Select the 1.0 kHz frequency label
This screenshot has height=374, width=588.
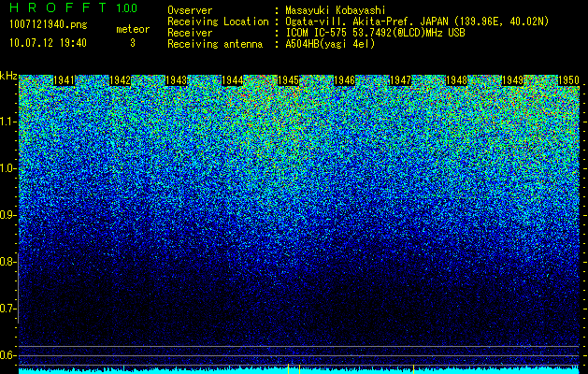[7, 168]
